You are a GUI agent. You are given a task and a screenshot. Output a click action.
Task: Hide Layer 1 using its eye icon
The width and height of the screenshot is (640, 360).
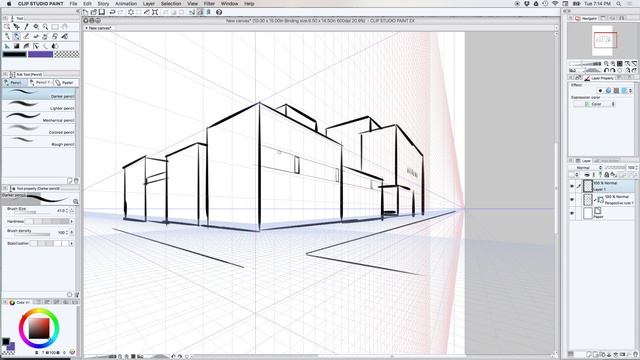(572, 186)
